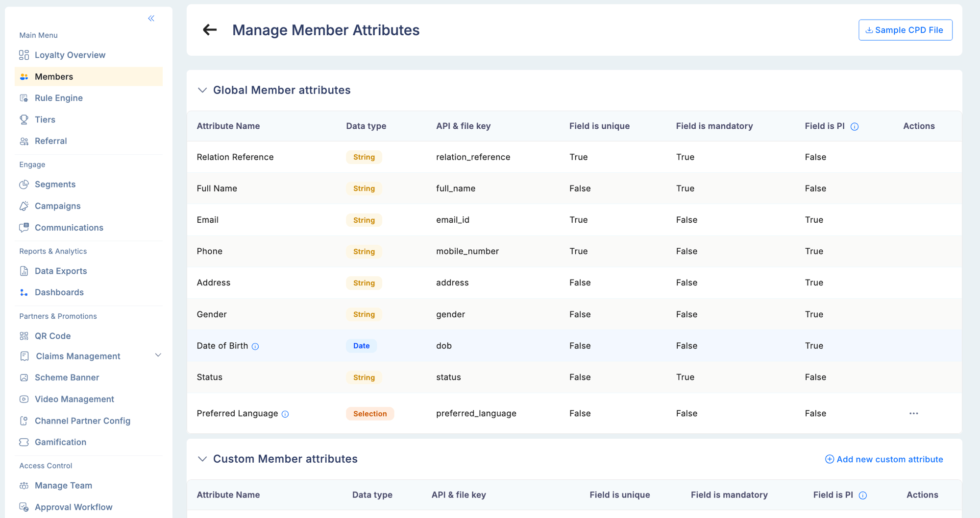
Task: Click the Selection data type badge
Action: pos(370,414)
